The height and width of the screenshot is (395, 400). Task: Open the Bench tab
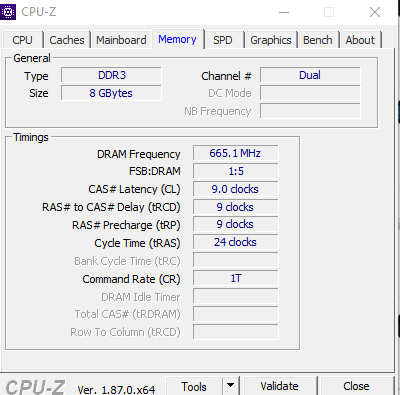(318, 40)
